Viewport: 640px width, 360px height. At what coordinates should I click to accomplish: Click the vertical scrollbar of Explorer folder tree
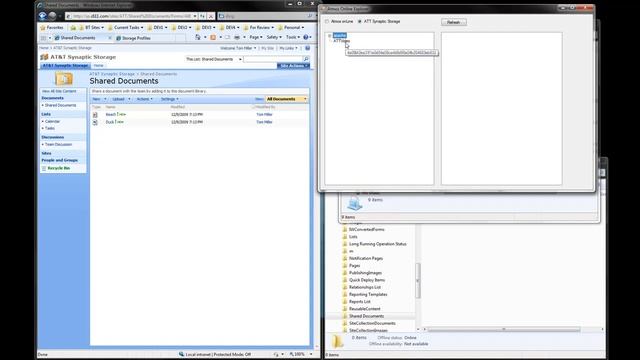(x=418, y=280)
